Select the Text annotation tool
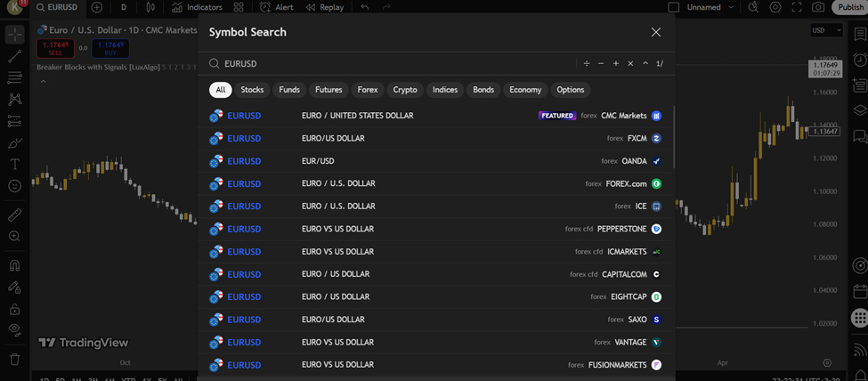This screenshot has height=381, width=868. [x=15, y=164]
